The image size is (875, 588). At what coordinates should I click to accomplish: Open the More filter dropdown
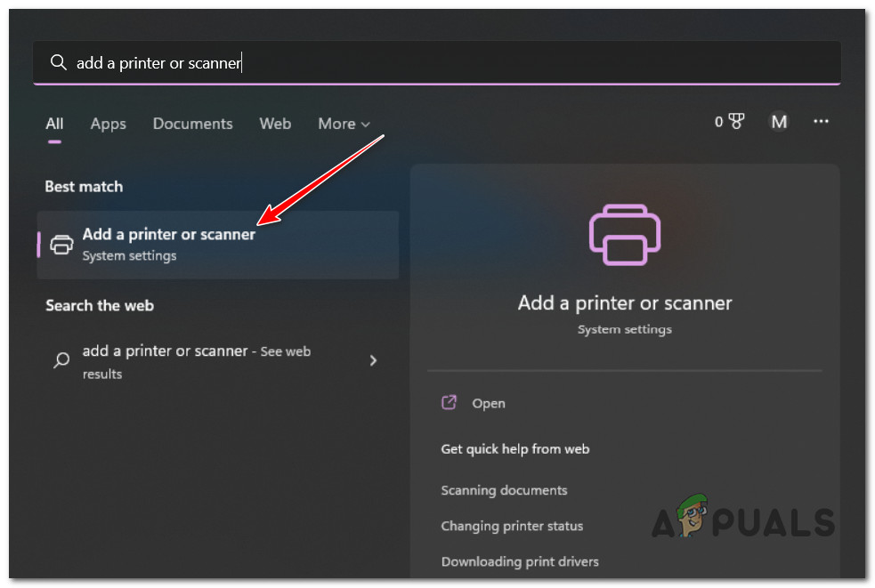pyautogui.click(x=344, y=124)
